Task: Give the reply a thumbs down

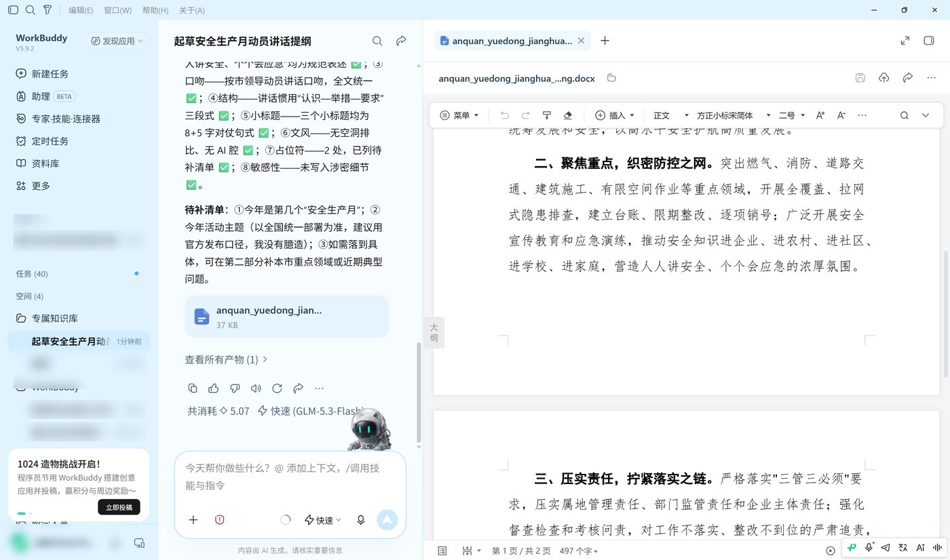Action: coord(235,388)
